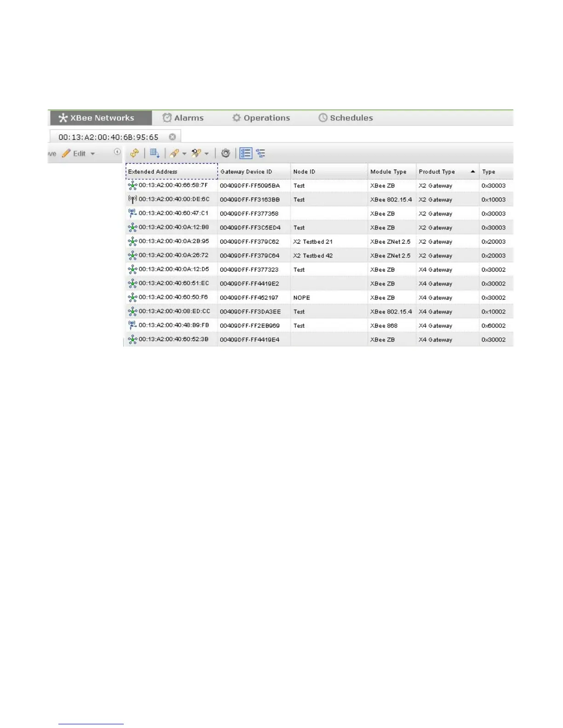563x728 pixels.
Task: Switch to list view layout
Action: pyautogui.click(x=246, y=153)
